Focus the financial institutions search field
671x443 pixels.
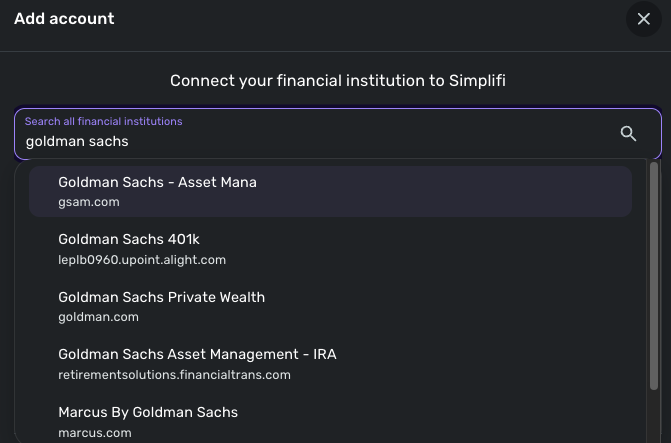coord(320,141)
